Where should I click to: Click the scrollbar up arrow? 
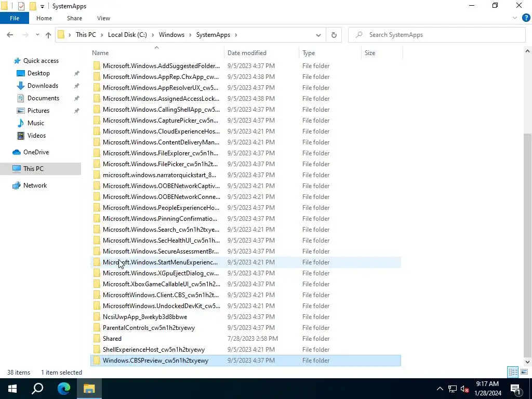[527, 51]
